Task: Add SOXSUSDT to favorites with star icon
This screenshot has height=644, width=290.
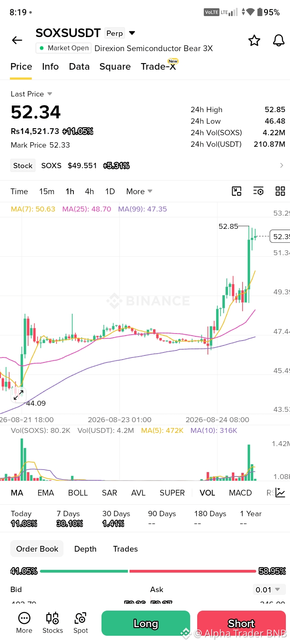Action: pos(254,40)
